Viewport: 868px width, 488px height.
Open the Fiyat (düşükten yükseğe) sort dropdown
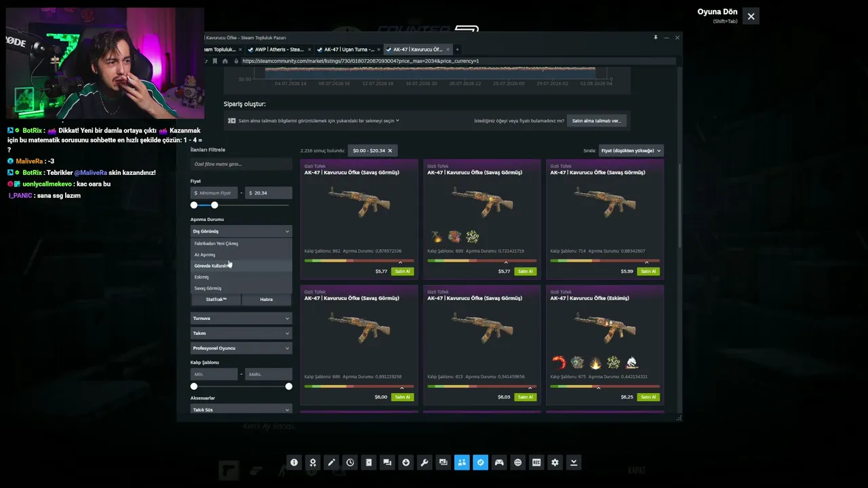click(631, 150)
